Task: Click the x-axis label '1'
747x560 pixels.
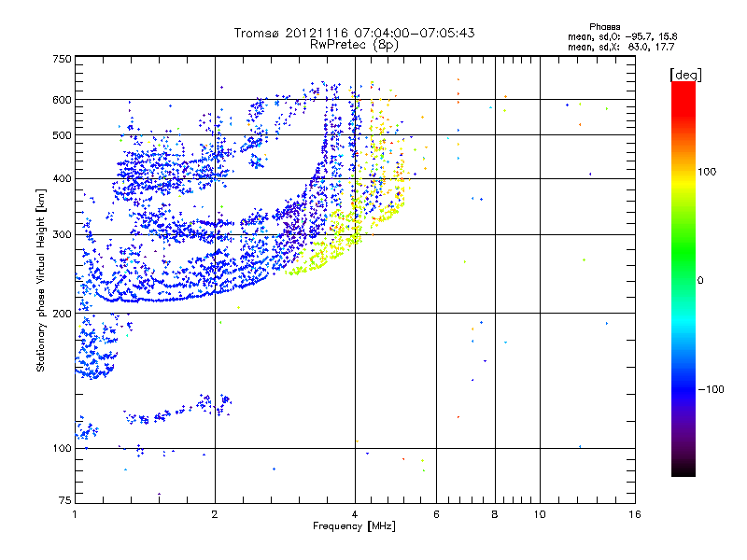Action: tap(75, 514)
